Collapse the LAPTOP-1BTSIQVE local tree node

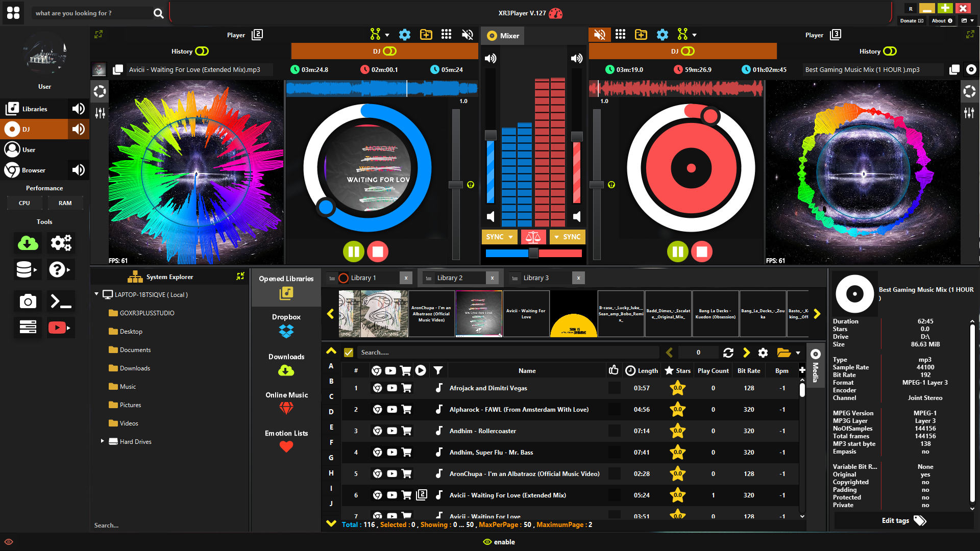[x=96, y=294]
